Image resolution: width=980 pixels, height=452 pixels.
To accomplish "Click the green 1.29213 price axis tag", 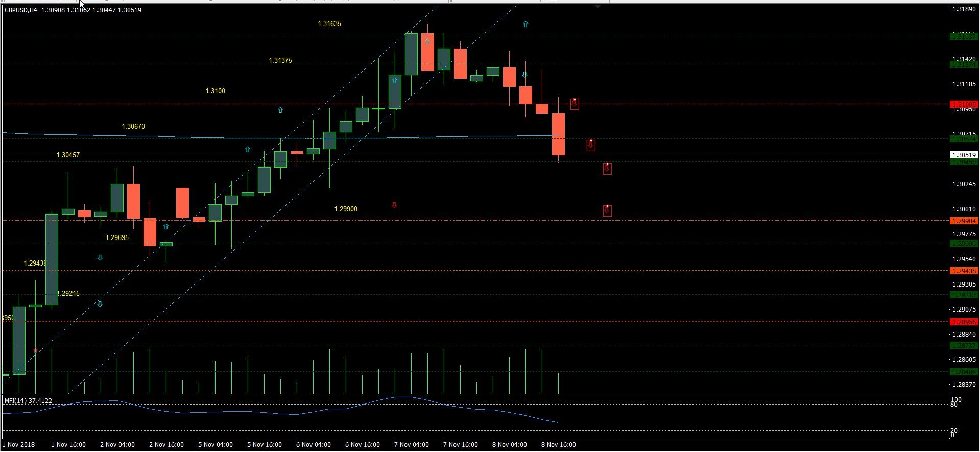I will point(964,295).
